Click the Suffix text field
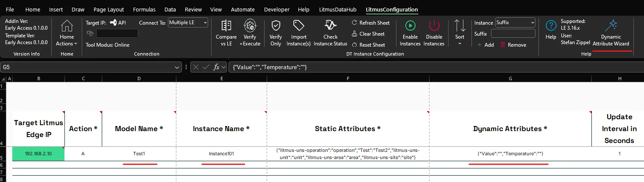The height and width of the screenshot is (182, 644). (x=513, y=34)
